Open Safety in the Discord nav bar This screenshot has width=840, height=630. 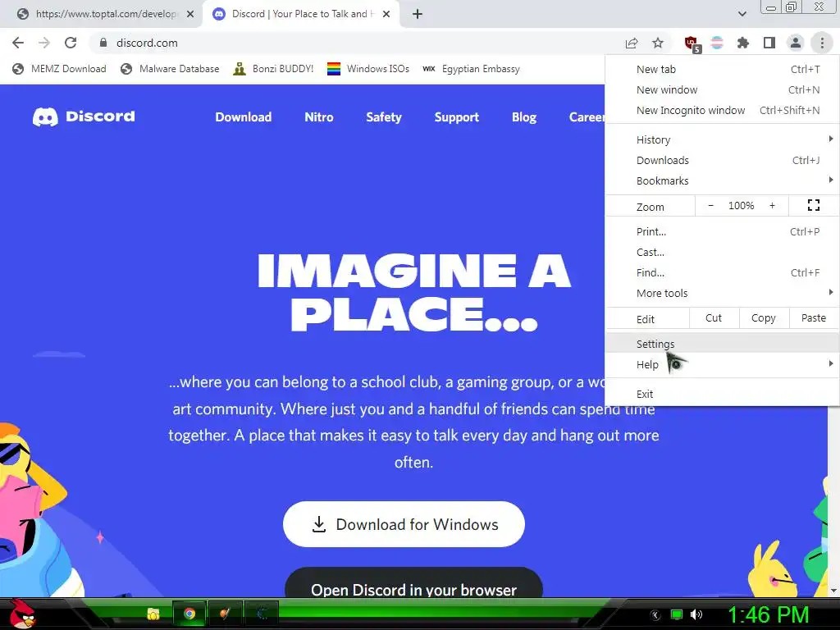384,116
